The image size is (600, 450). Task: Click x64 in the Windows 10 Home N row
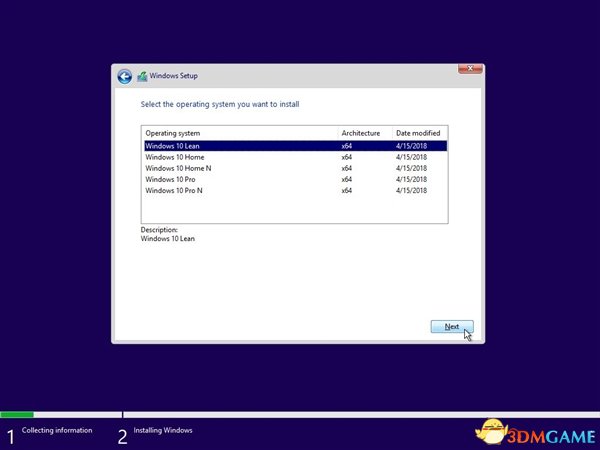click(347, 168)
